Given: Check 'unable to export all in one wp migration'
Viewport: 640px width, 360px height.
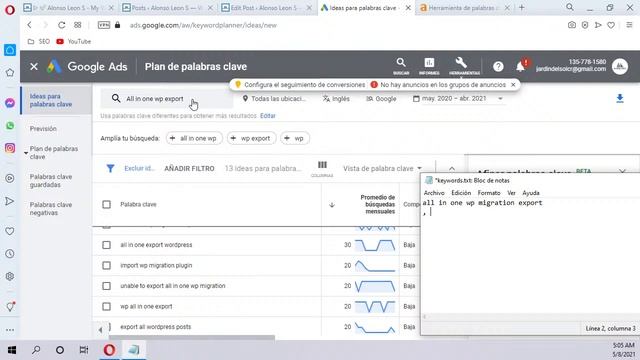Looking at the screenshot, I should click(x=107, y=286).
